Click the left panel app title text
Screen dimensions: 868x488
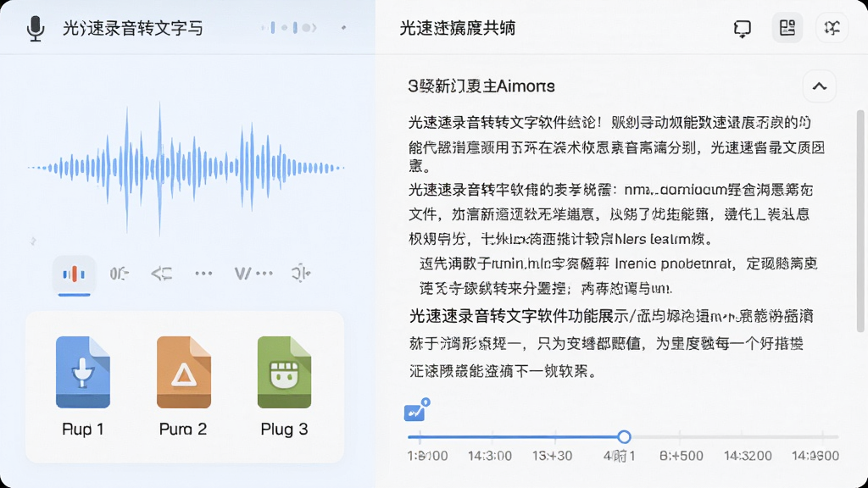click(x=132, y=28)
